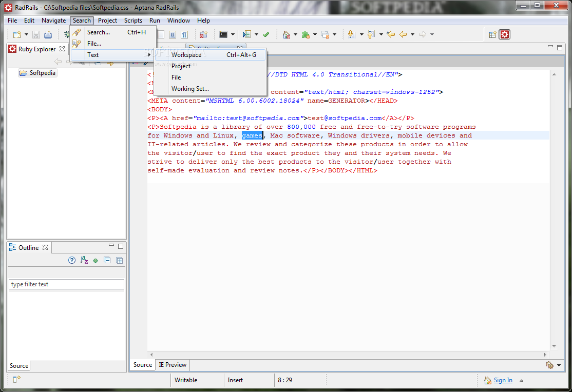Click the Print icon in toolbar
The height and width of the screenshot is (392, 572).
(48, 35)
